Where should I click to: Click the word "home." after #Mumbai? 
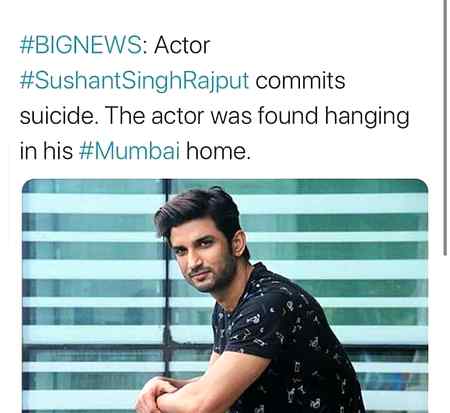click(218, 151)
